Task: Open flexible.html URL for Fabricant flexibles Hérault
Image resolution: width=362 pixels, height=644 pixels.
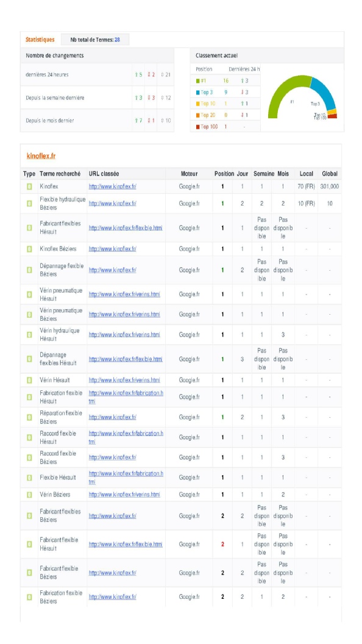Action: [126, 228]
